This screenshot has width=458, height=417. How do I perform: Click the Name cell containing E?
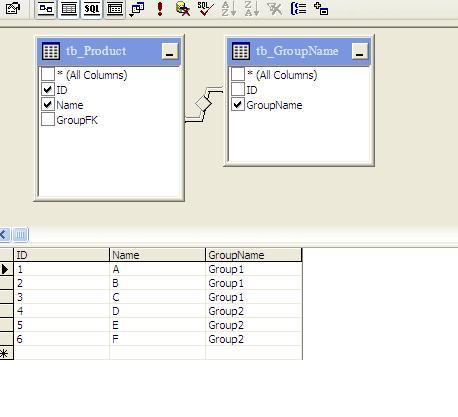click(157, 325)
